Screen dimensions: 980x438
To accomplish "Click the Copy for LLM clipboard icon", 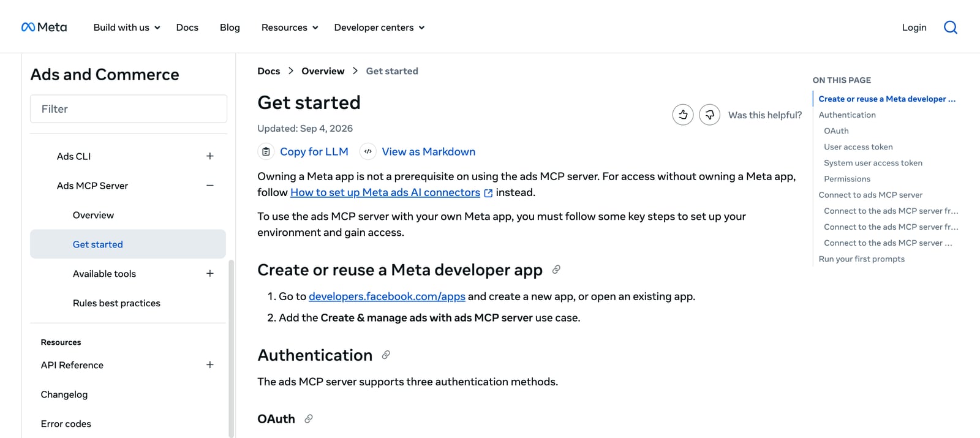I will coord(266,151).
